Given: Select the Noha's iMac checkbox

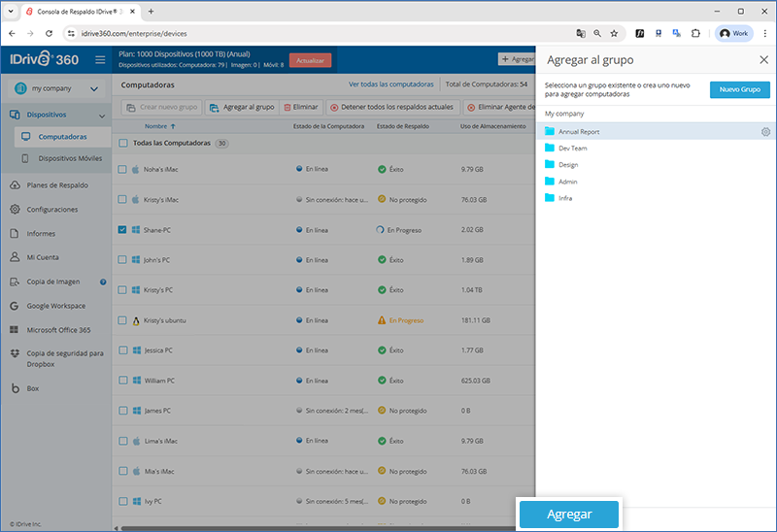Looking at the screenshot, I should point(122,169).
